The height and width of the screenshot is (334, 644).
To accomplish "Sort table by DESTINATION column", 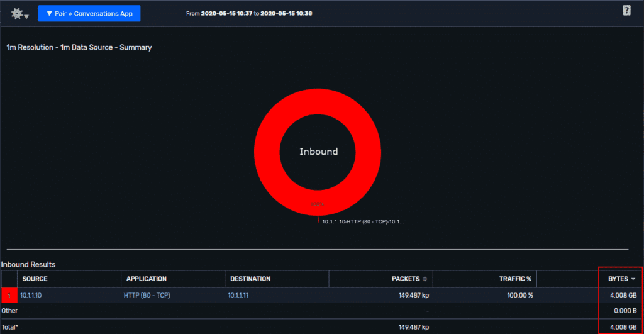I will pos(250,279).
